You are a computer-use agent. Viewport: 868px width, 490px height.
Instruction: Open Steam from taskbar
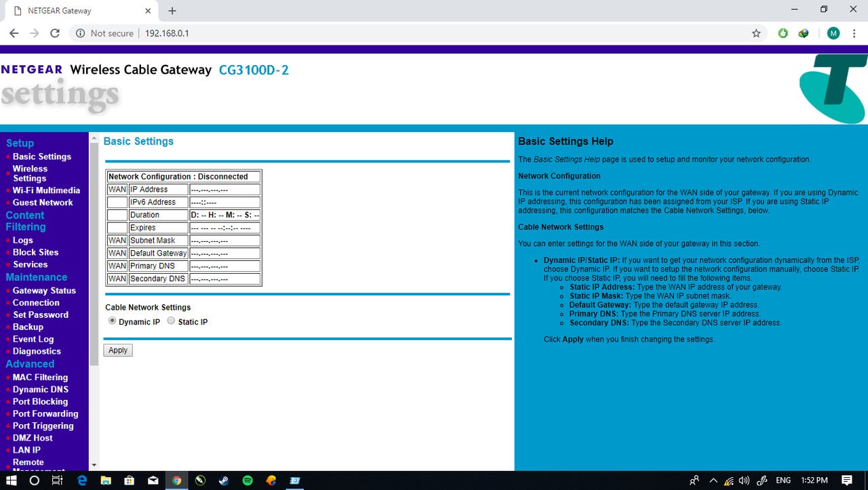pos(224,480)
